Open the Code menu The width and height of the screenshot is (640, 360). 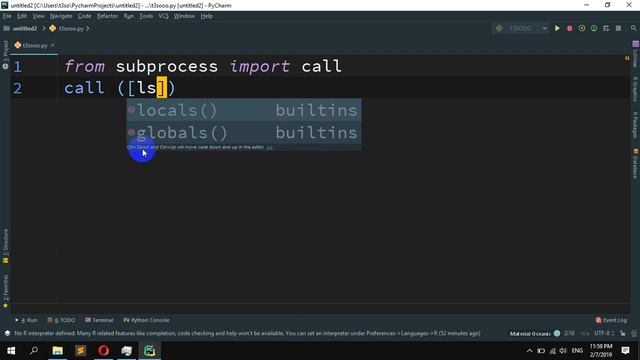click(x=84, y=16)
